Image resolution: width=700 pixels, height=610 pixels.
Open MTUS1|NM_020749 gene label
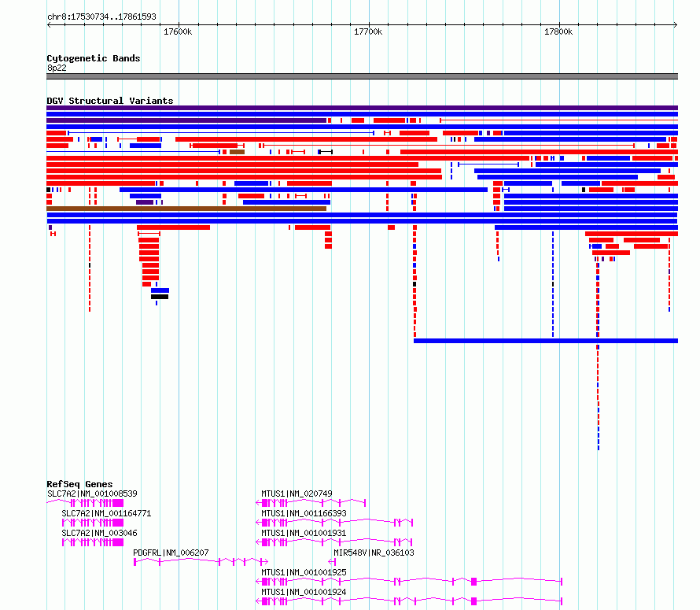pyautogui.click(x=297, y=494)
